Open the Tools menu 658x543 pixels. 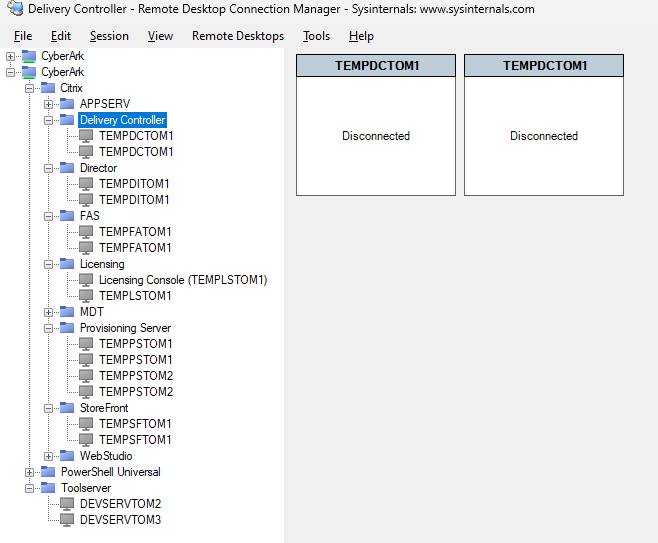[x=316, y=36]
